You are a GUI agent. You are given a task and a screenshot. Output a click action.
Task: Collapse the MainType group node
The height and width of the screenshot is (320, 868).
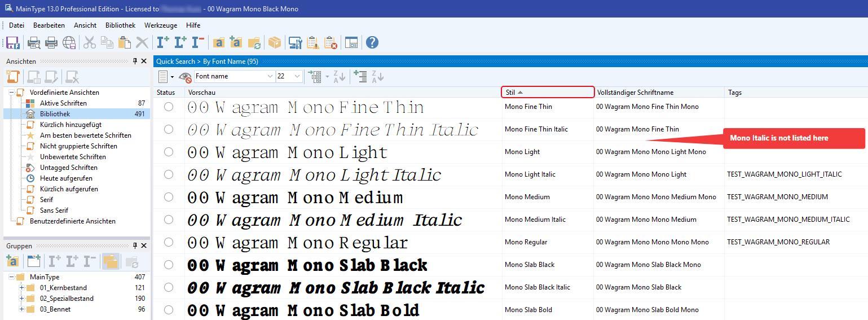12,277
